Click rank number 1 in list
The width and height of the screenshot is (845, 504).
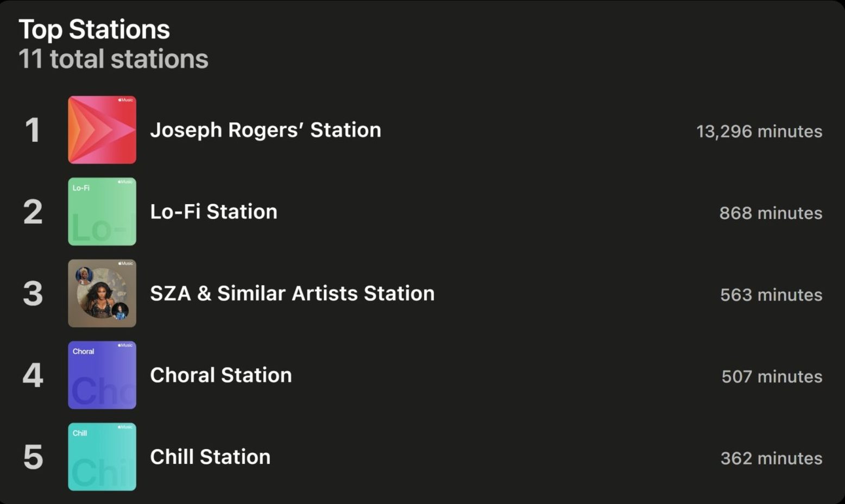33,130
